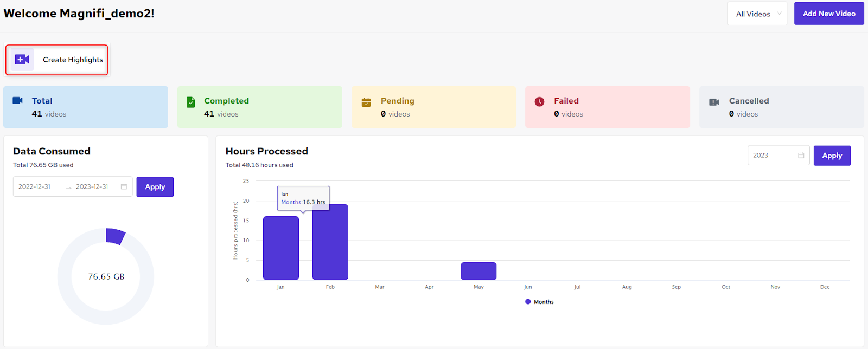Click the Pending calendar icon
This screenshot has width=868, height=349.
click(366, 102)
